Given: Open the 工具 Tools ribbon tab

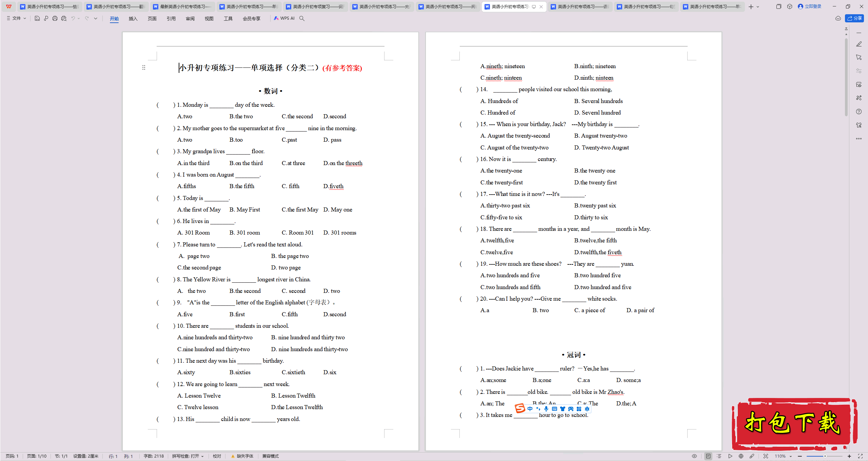Looking at the screenshot, I should [228, 19].
